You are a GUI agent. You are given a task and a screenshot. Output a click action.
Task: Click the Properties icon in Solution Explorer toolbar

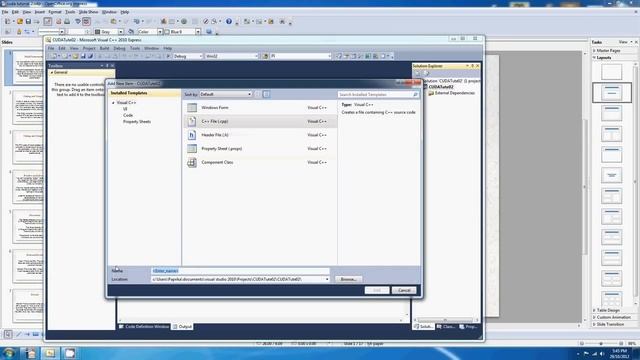pos(418,73)
